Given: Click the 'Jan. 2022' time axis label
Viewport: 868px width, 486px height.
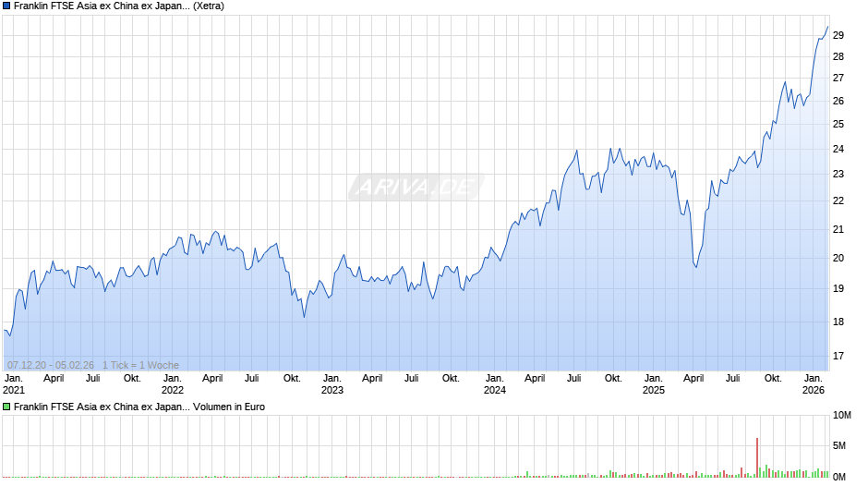Looking at the screenshot, I should pyautogui.click(x=172, y=384).
